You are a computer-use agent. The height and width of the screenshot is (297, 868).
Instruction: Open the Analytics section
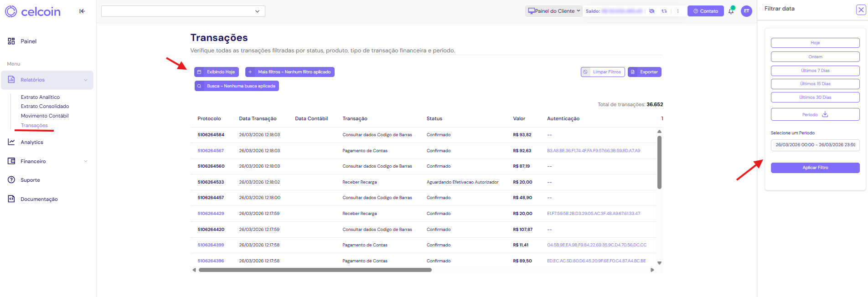point(32,142)
